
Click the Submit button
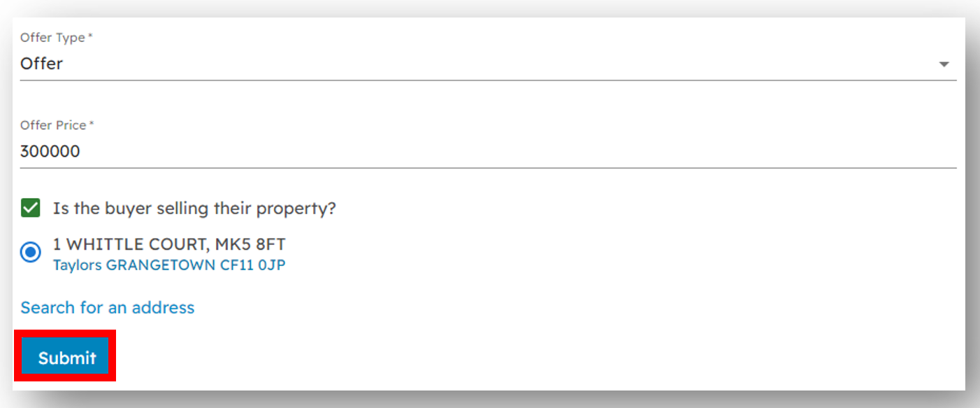[66, 358]
